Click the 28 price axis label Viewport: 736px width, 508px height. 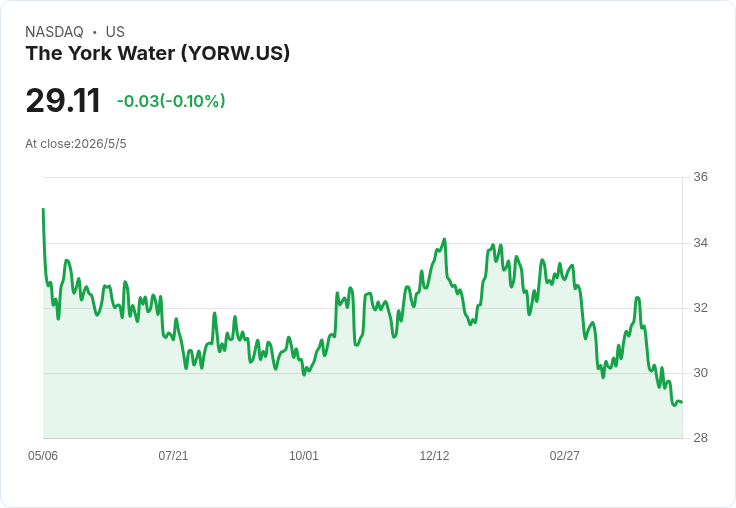coord(700,438)
